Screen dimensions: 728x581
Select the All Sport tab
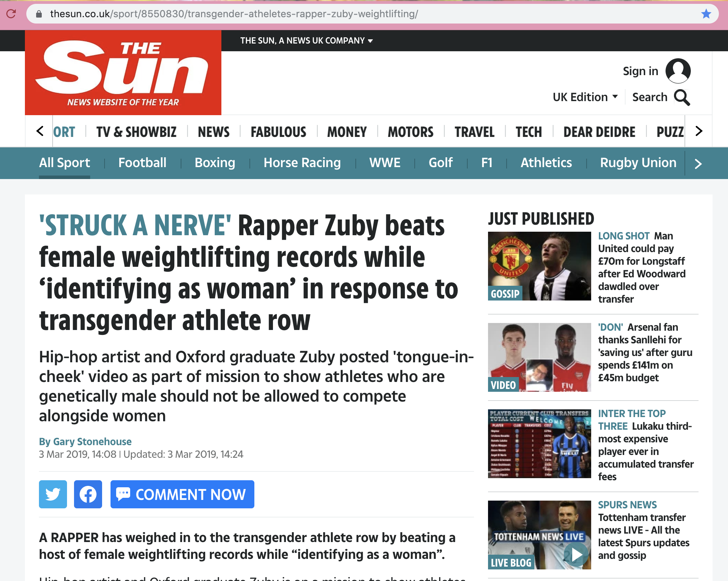[x=65, y=163]
